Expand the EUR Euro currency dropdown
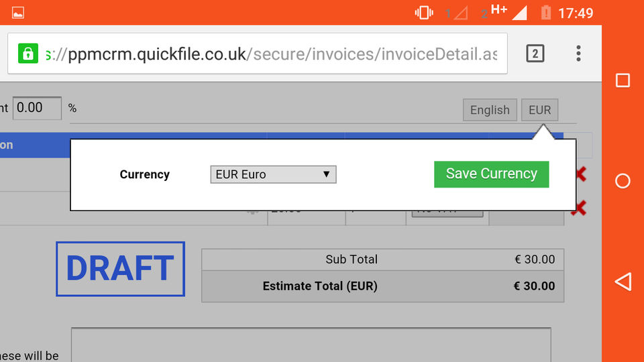This screenshot has width=644, height=362. click(x=273, y=174)
